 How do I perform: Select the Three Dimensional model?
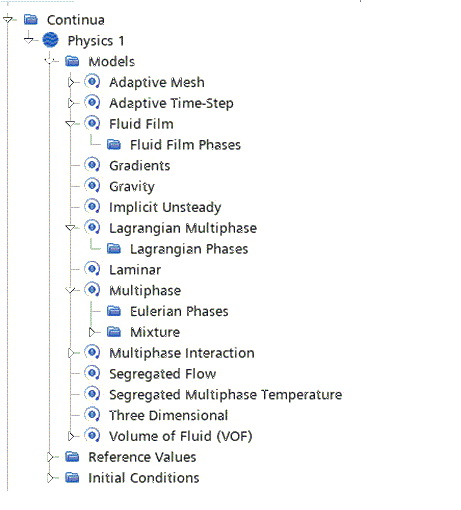(x=169, y=415)
